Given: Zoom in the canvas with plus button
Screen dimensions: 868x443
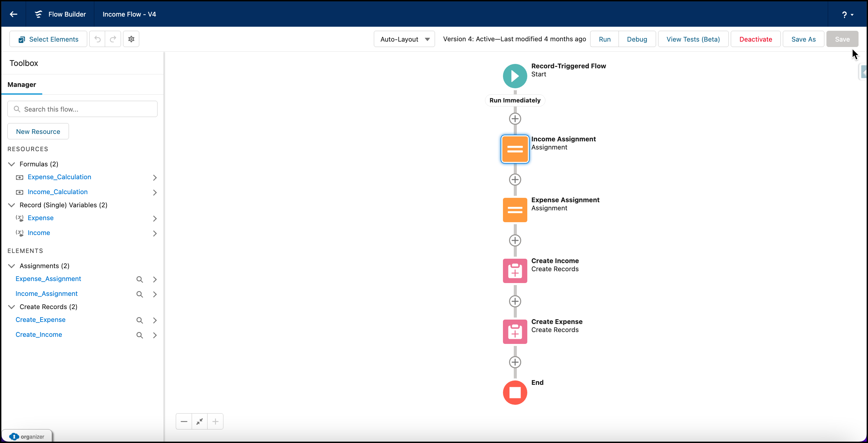Looking at the screenshot, I should point(215,421).
